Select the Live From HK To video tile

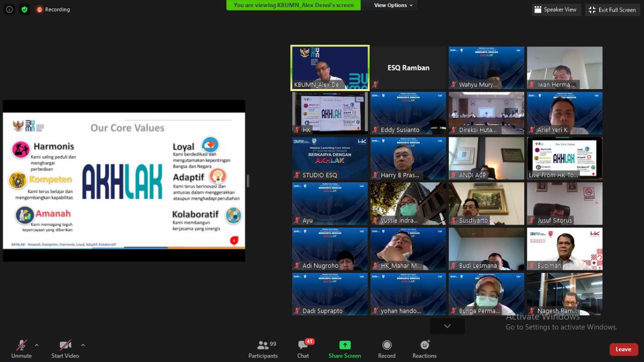click(565, 159)
